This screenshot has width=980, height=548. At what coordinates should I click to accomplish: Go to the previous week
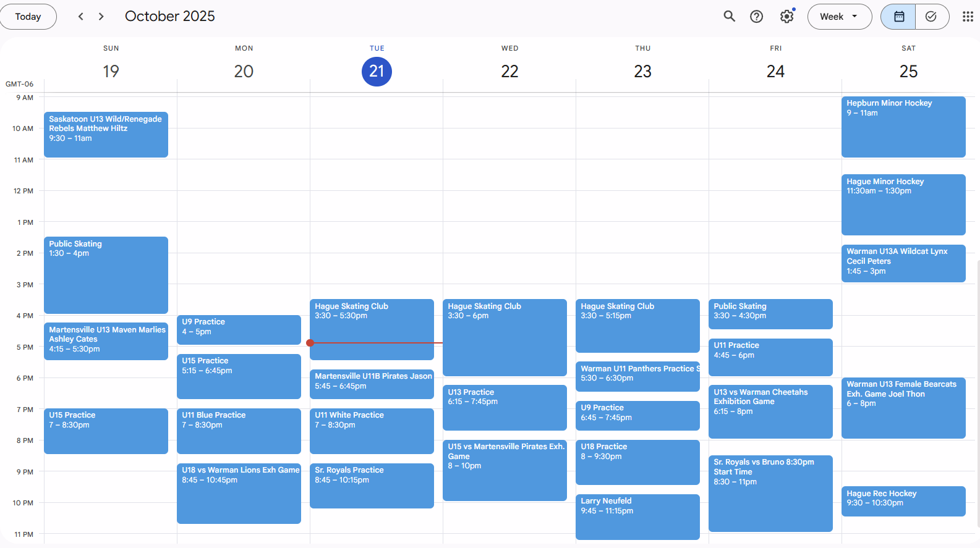point(81,17)
